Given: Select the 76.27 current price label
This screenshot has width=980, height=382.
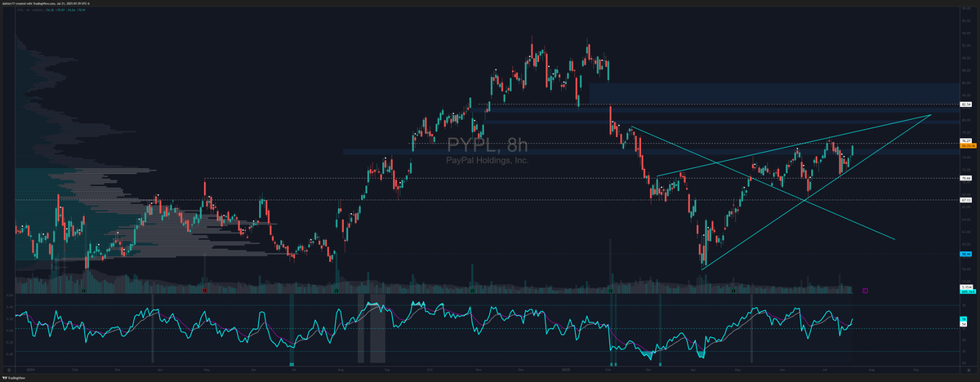Looking at the screenshot, I should coord(966,141).
